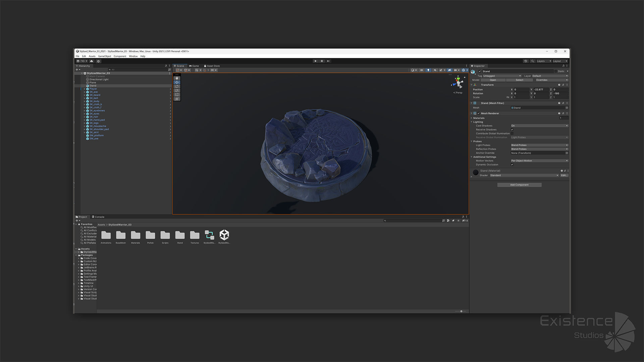This screenshot has height=362, width=644.
Task: Click the Model Open button
Action: click(x=492, y=80)
